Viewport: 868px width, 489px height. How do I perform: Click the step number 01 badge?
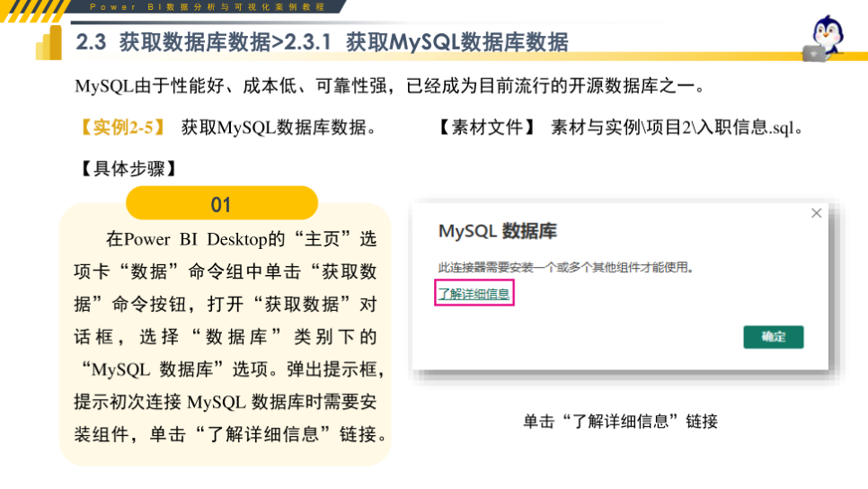tap(222, 203)
